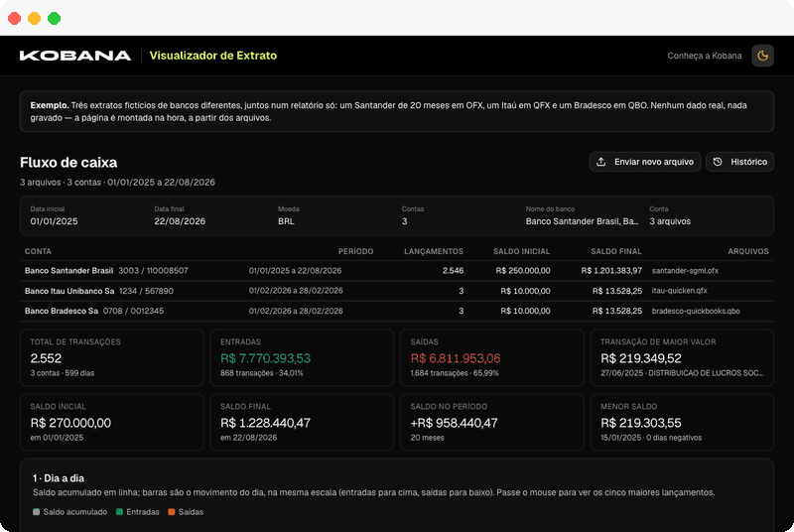
Task: Click the Fluxo de caixa heading
Action: coord(68,163)
